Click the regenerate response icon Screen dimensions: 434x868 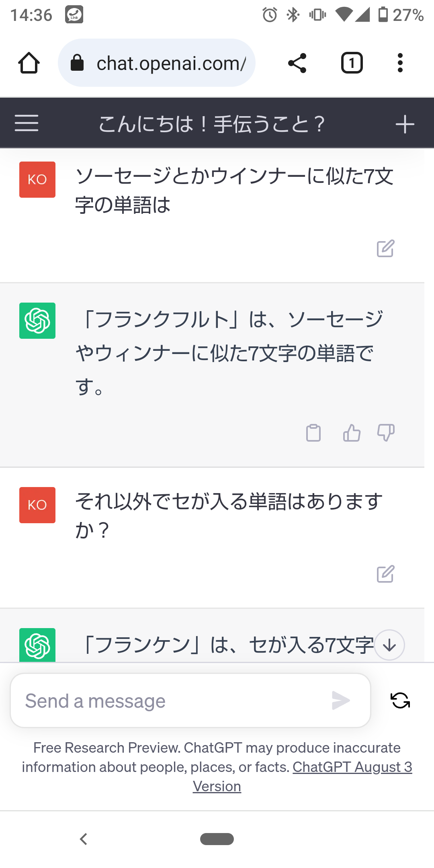pos(400,700)
